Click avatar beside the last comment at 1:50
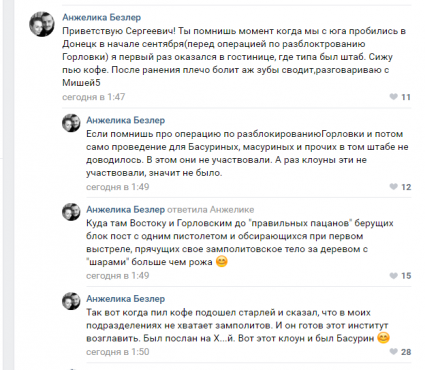The height and width of the screenshot is (370, 425). [71, 301]
